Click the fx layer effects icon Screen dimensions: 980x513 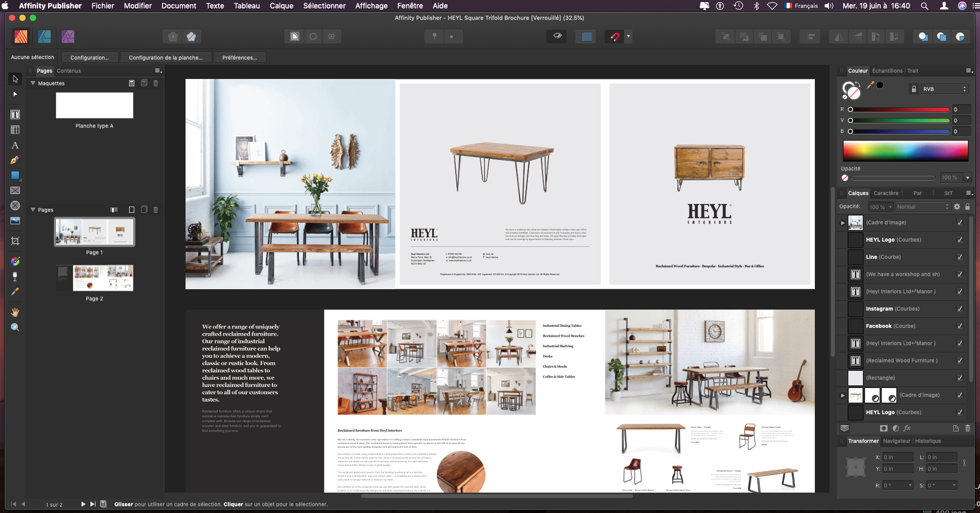click(907, 428)
